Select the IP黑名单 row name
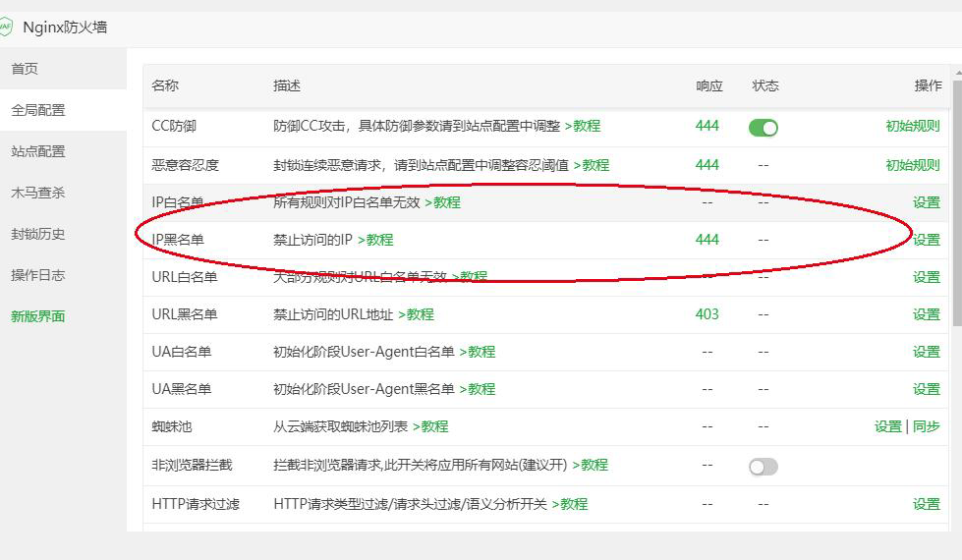The width and height of the screenshot is (962, 560). click(178, 240)
